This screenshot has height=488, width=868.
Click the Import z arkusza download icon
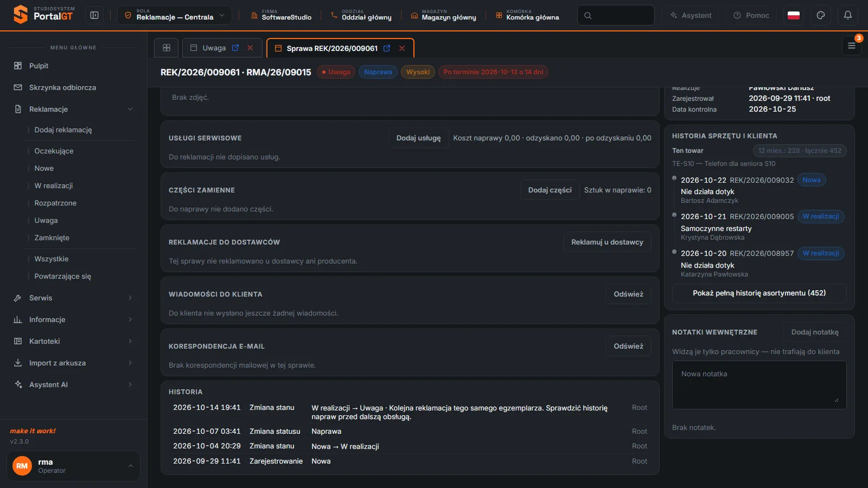pos(18,363)
